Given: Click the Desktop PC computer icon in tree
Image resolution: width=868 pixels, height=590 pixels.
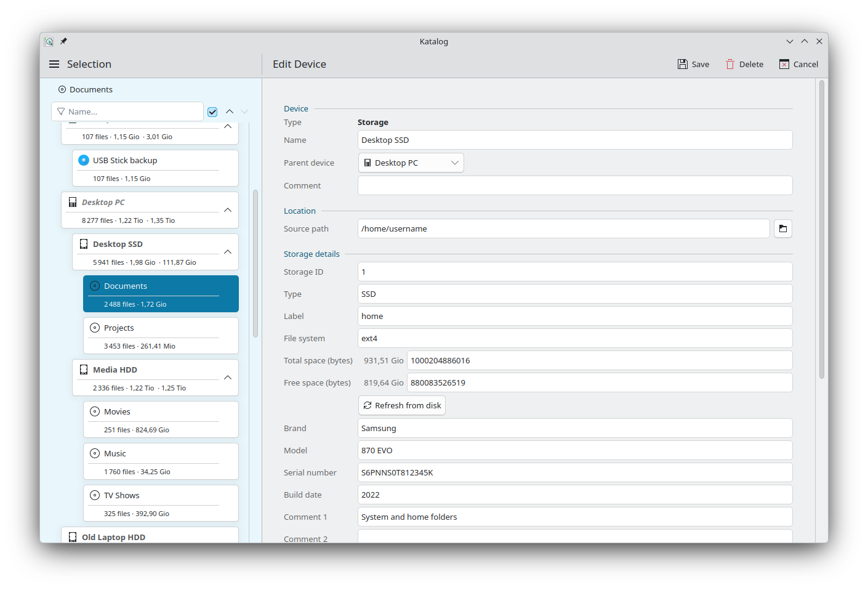Looking at the screenshot, I should pyautogui.click(x=73, y=202).
